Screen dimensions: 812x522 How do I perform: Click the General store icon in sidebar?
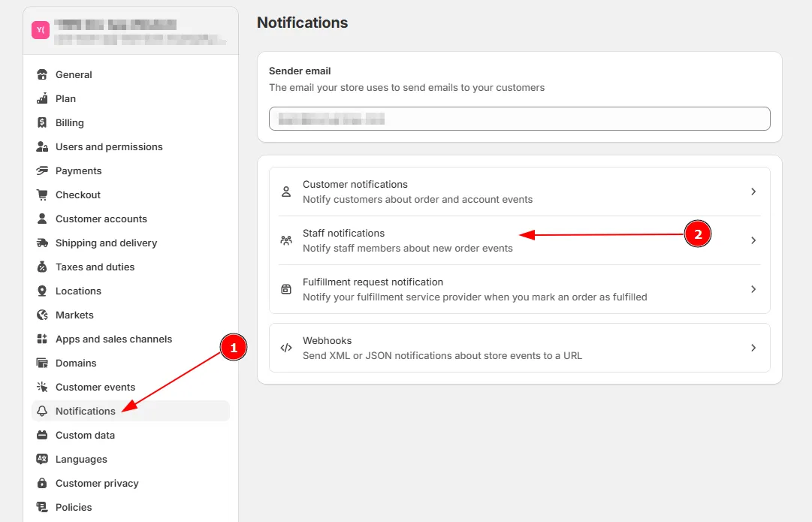42,74
